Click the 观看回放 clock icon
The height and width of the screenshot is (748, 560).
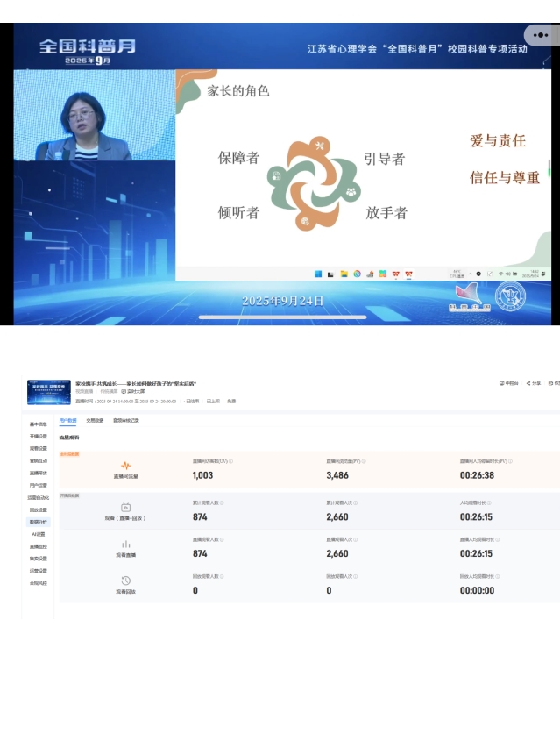[x=125, y=581]
